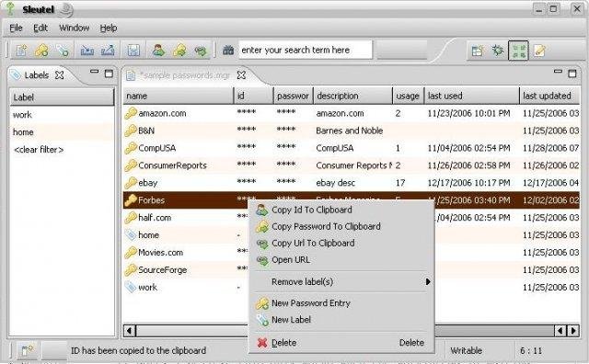Minimize the passwords editor panel
This screenshot has width=589, height=364.
(558, 72)
